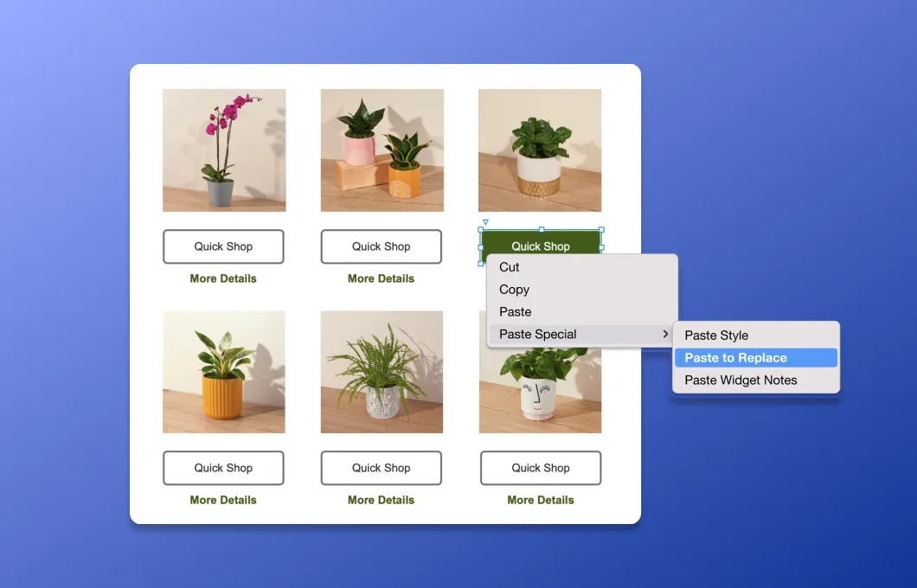917x588 pixels.
Task: Click Quick Shop under the fern
Action: click(x=381, y=468)
